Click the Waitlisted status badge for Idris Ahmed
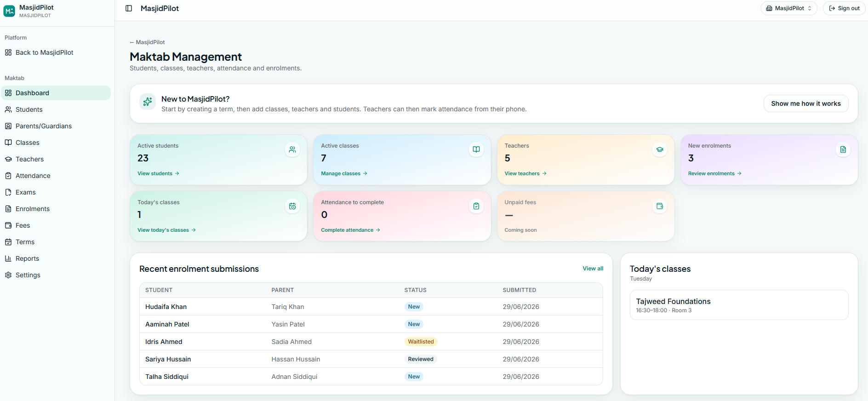This screenshot has height=401, width=868. [x=421, y=342]
